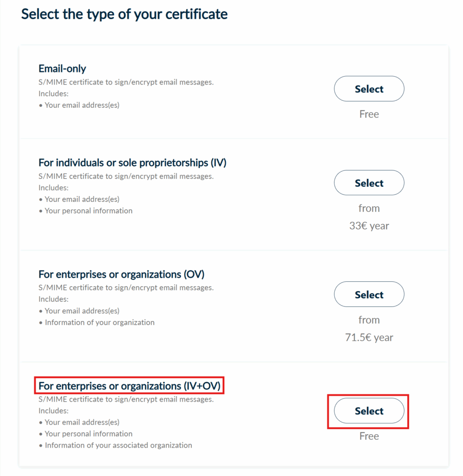Click "Your email address(es)" under Email-only
The width and height of the screenshot is (463, 476).
pos(82,105)
